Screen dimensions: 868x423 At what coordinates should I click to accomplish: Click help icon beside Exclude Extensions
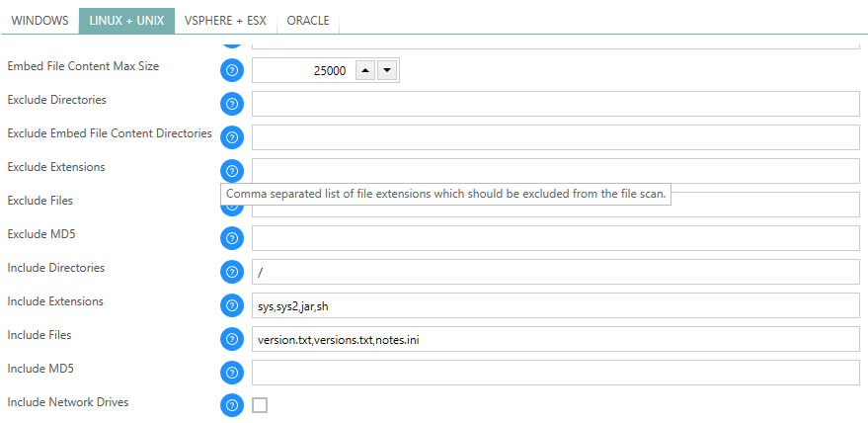point(232,171)
